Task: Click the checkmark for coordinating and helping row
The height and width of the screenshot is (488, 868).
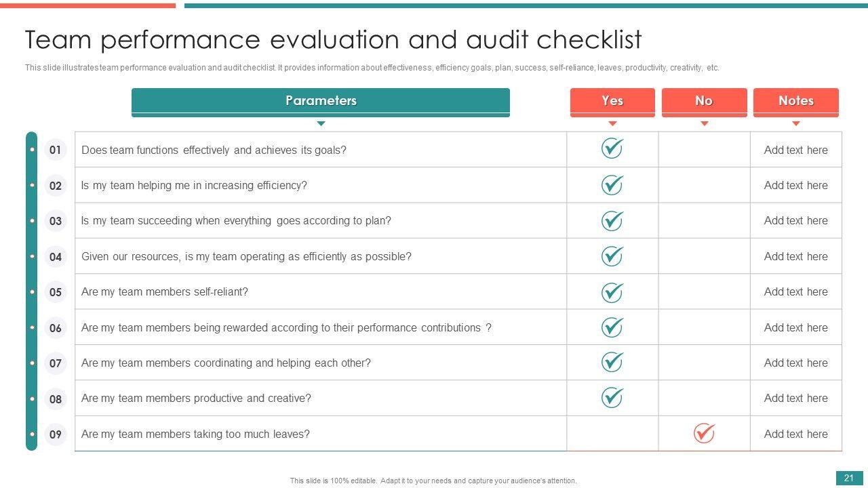Action: click(x=612, y=362)
